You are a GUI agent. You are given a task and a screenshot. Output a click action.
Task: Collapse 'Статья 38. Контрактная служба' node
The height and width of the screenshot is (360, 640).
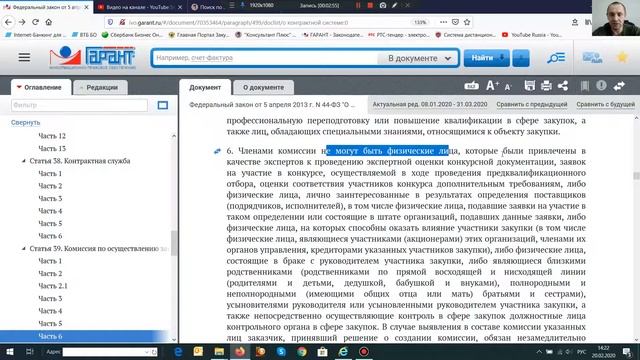pyautogui.click(x=24, y=161)
